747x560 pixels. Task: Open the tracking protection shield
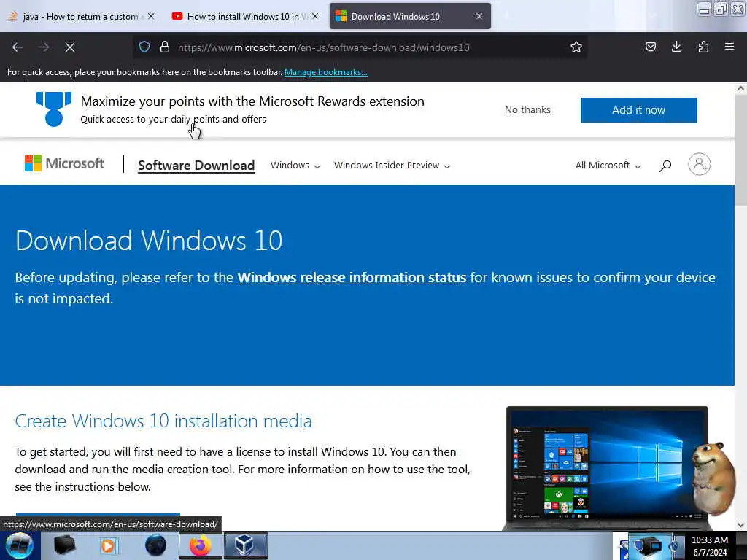pos(144,47)
